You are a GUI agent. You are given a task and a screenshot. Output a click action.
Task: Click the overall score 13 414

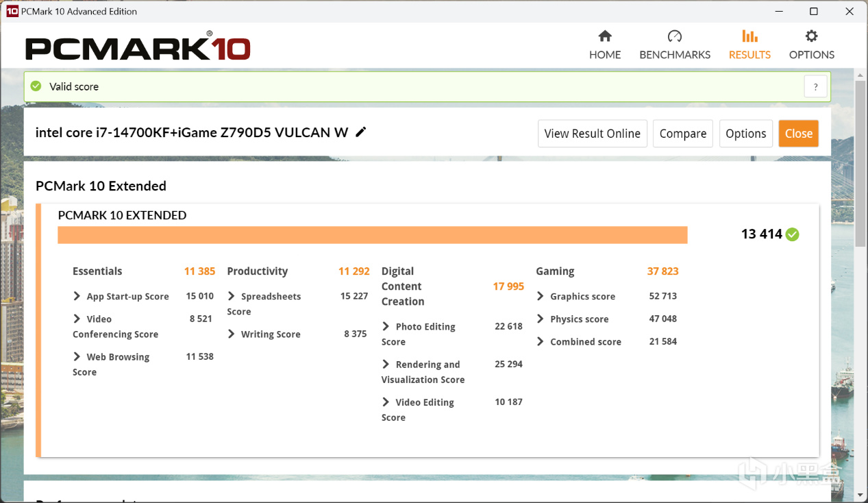point(761,234)
